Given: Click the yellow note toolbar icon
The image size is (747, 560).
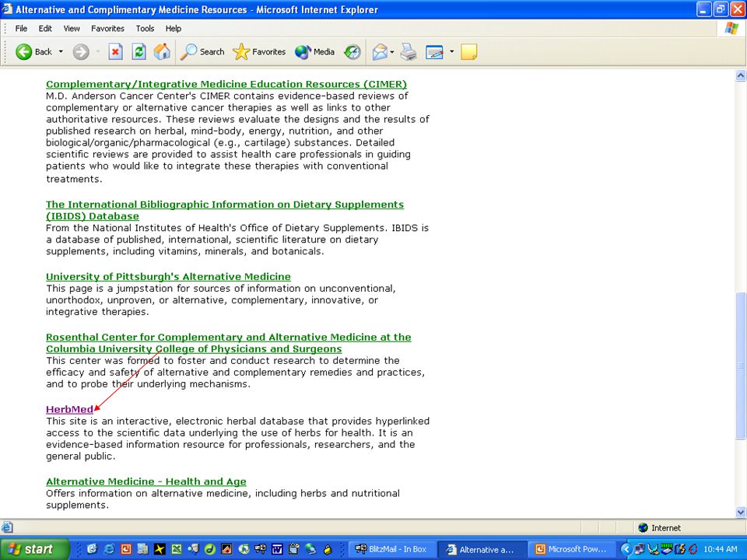Looking at the screenshot, I should point(468,51).
